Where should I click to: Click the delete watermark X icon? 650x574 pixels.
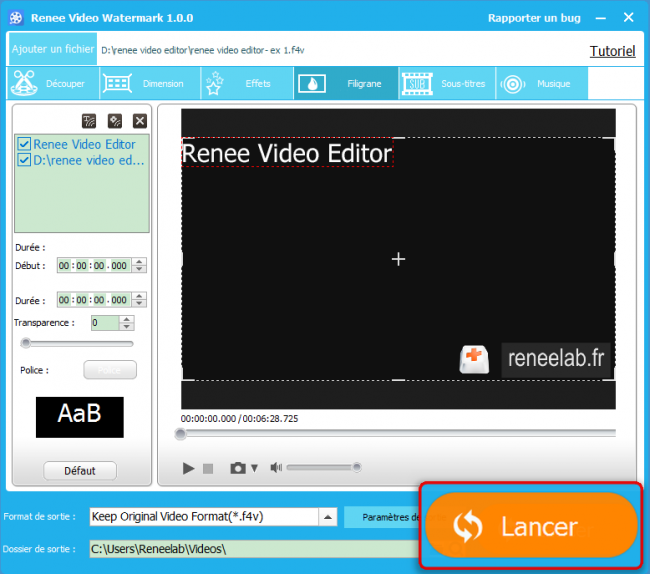coord(140,121)
